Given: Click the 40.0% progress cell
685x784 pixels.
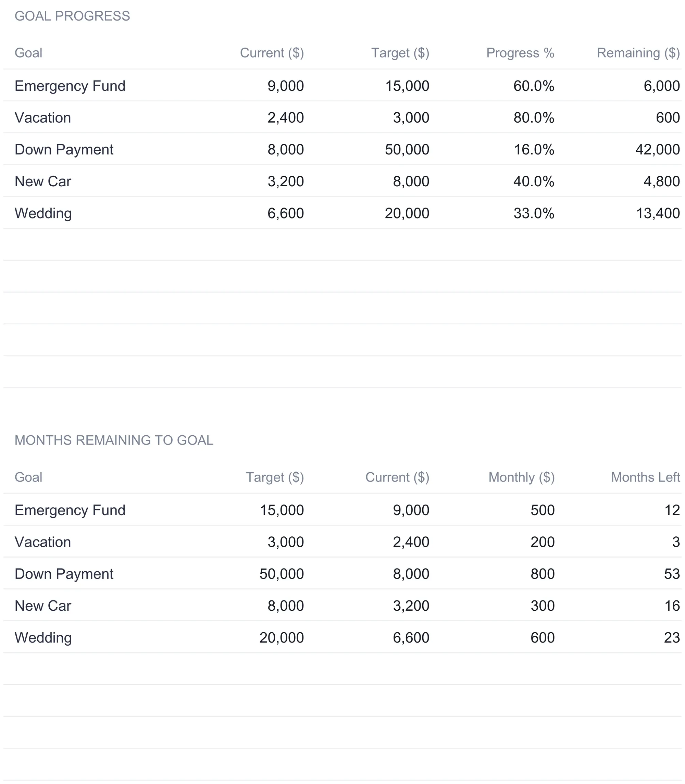Looking at the screenshot, I should 534,181.
